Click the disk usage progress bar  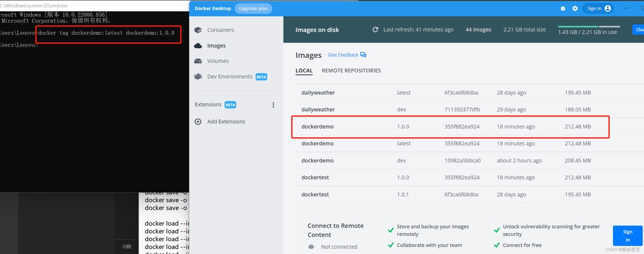coord(589,26)
